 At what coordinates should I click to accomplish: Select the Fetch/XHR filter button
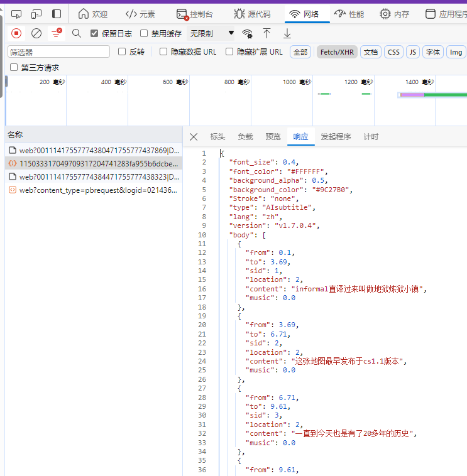(x=337, y=52)
